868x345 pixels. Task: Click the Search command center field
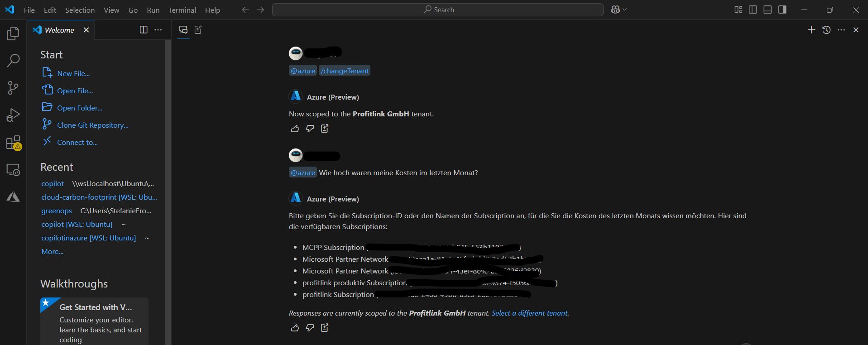coord(437,10)
